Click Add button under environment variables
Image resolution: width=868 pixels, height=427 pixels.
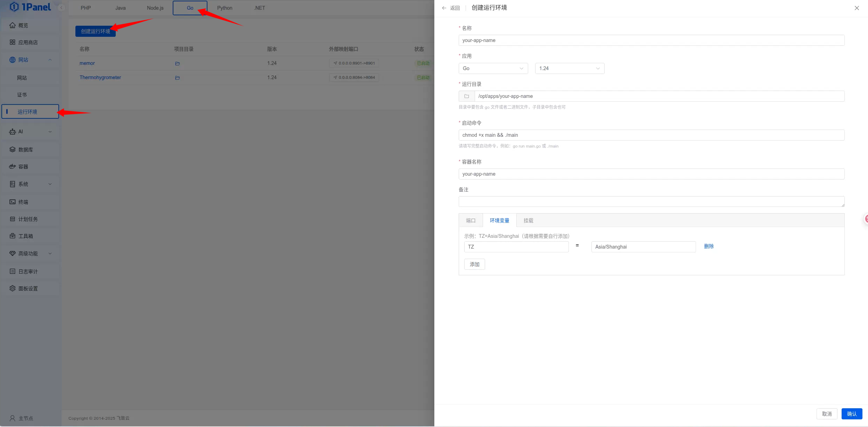tap(474, 264)
